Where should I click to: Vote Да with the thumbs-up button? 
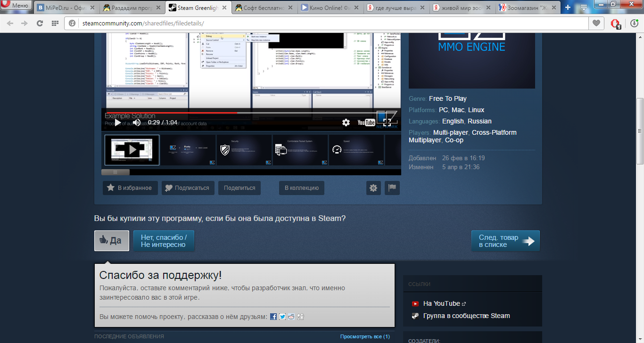click(112, 241)
